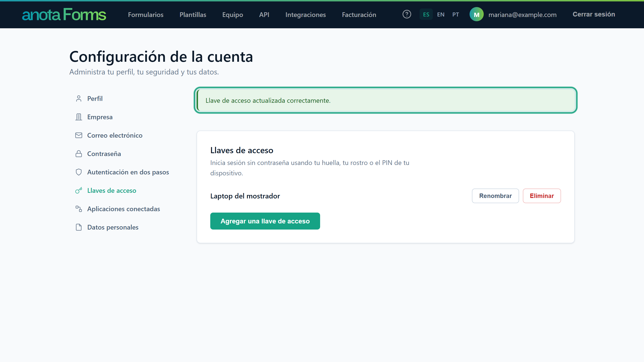Image resolution: width=644 pixels, height=362 pixels.
Task: Switch language to EN
Action: coord(441,15)
